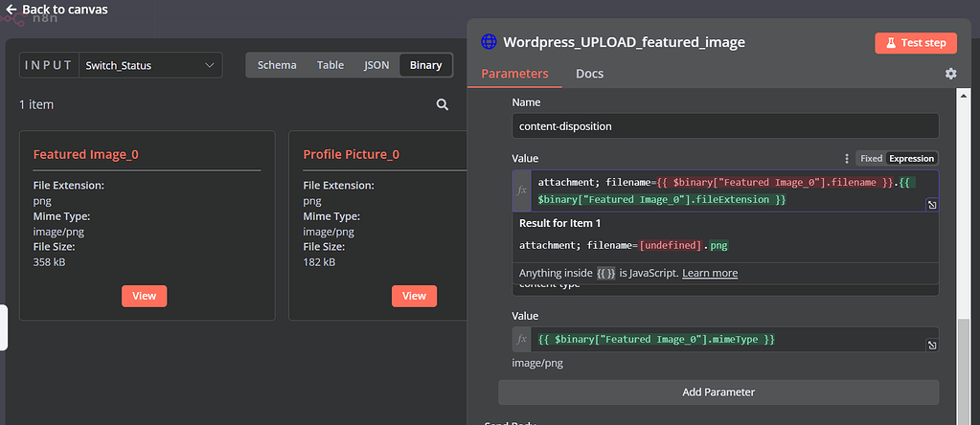
Task: Click the Featured Image_0 card title
Action: (85, 155)
